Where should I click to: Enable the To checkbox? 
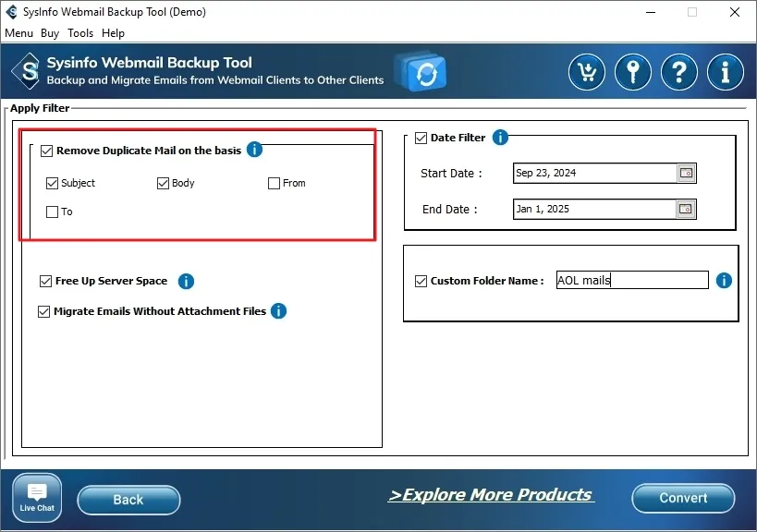[x=52, y=212]
